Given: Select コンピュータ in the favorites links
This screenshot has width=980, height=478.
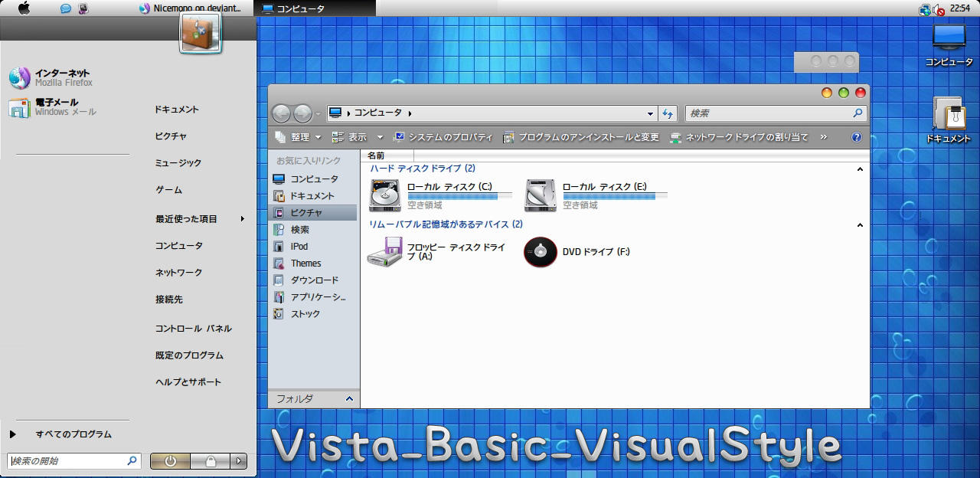Looking at the screenshot, I should [314, 179].
